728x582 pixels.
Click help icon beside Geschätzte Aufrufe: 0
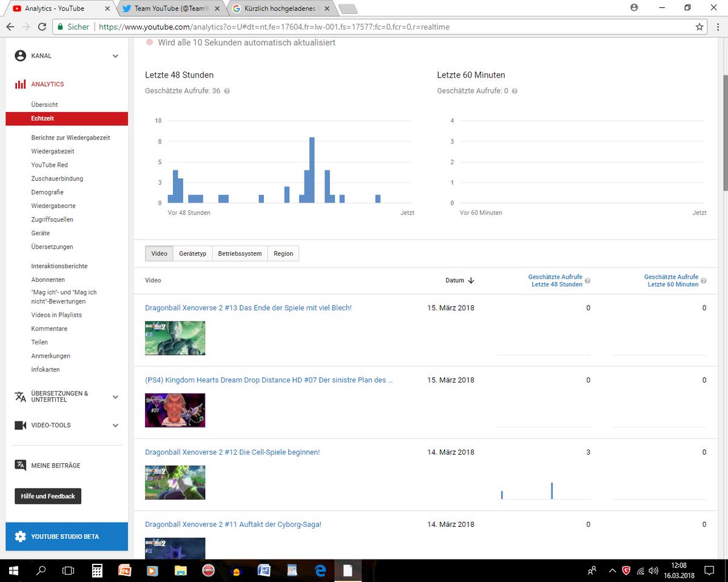[x=514, y=91]
